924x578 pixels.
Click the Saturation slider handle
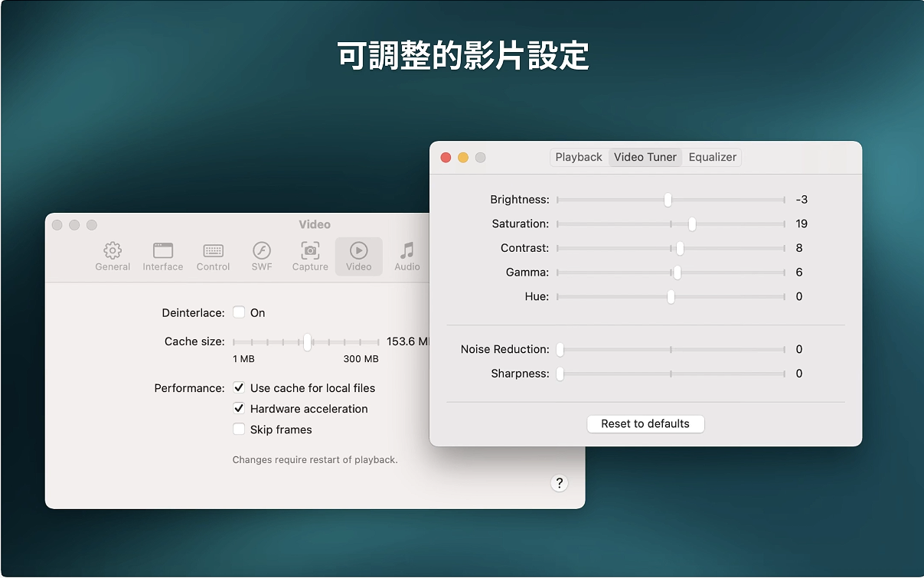[692, 224]
